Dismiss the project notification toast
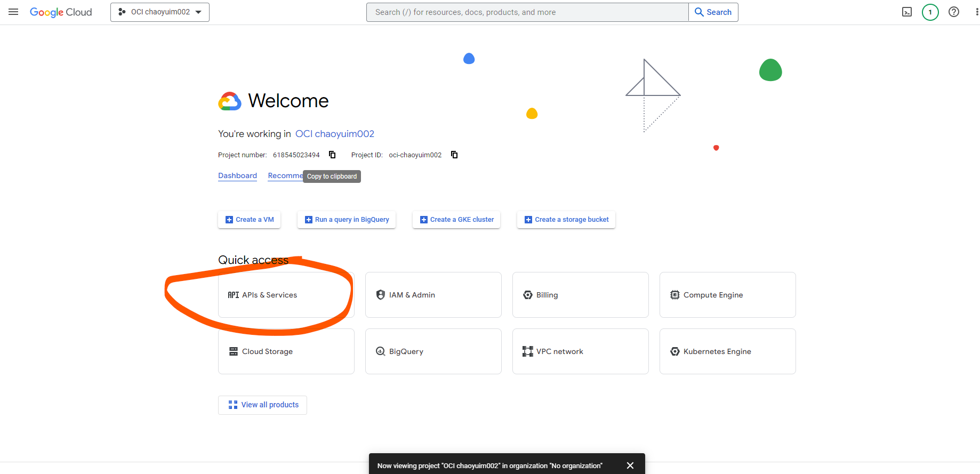This screenshot has height=474, width=980. pyautogui.click(x=630, y=465)
